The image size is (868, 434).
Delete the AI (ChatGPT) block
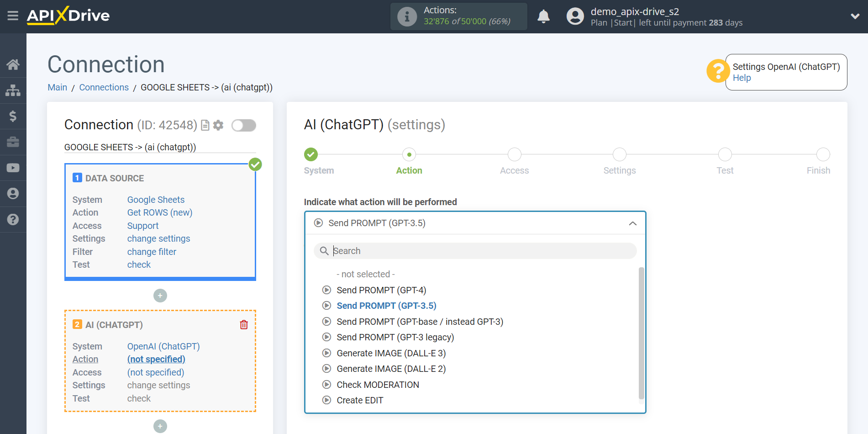(244, 325)
